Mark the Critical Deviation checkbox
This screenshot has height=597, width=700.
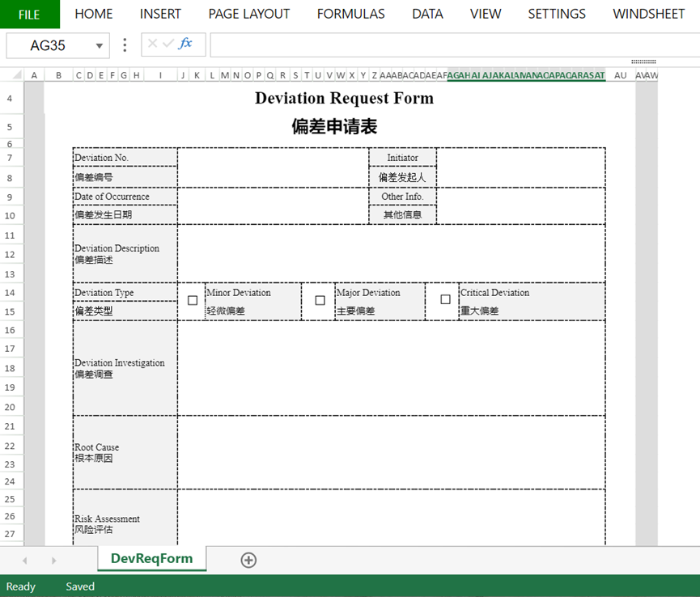click(445, 299)
